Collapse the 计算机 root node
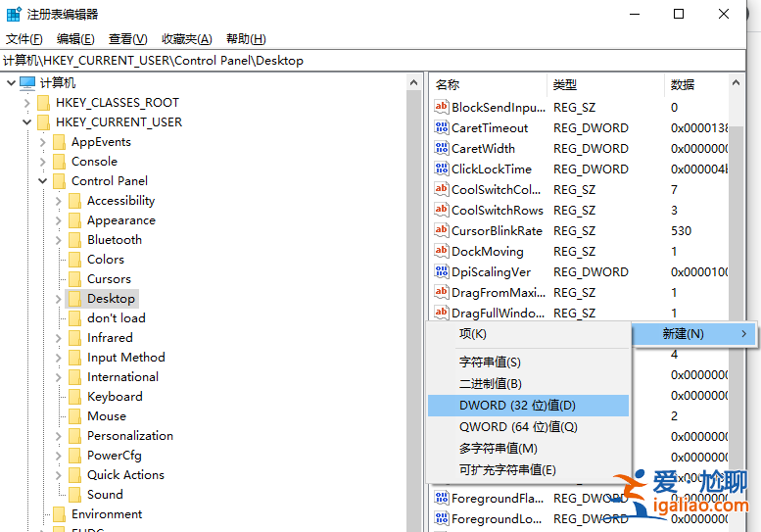761x532 pixels. (11, 83)
